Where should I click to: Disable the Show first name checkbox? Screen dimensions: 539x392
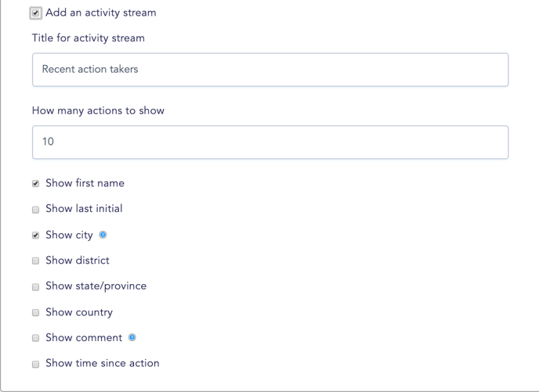35,184
